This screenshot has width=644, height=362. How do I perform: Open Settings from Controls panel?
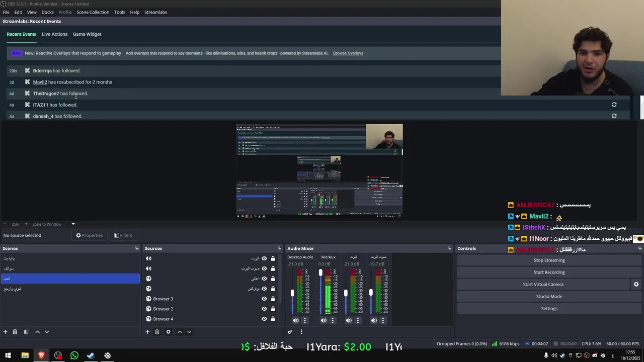[x=549, y=309]
